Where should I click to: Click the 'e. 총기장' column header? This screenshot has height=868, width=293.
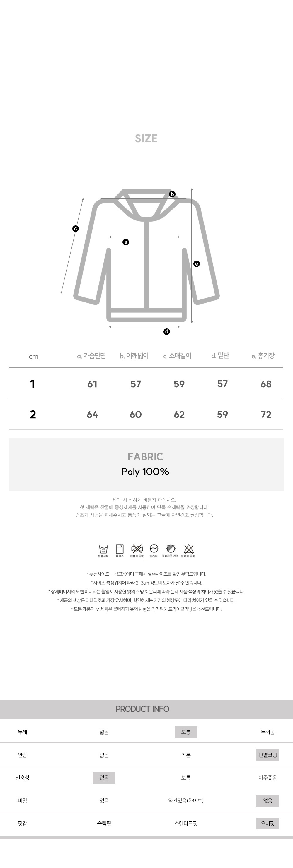click(x=263, y=356)
